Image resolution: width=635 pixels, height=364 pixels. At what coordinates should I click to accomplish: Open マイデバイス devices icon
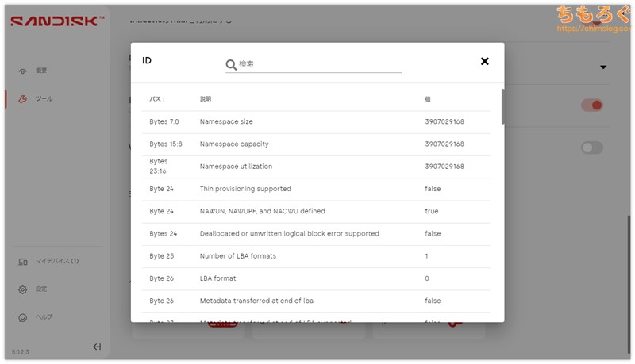(22, 261)
